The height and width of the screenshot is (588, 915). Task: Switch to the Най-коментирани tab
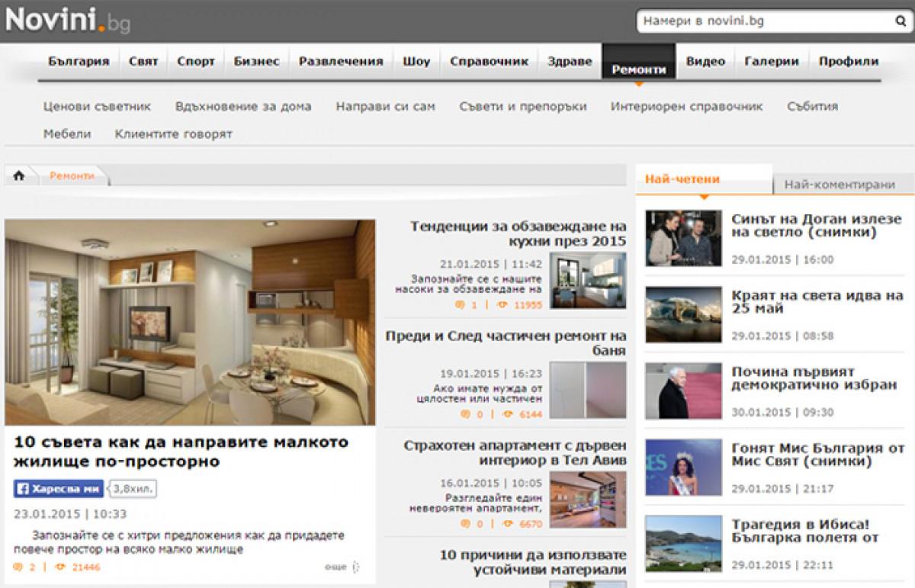[x=839, y=185]
